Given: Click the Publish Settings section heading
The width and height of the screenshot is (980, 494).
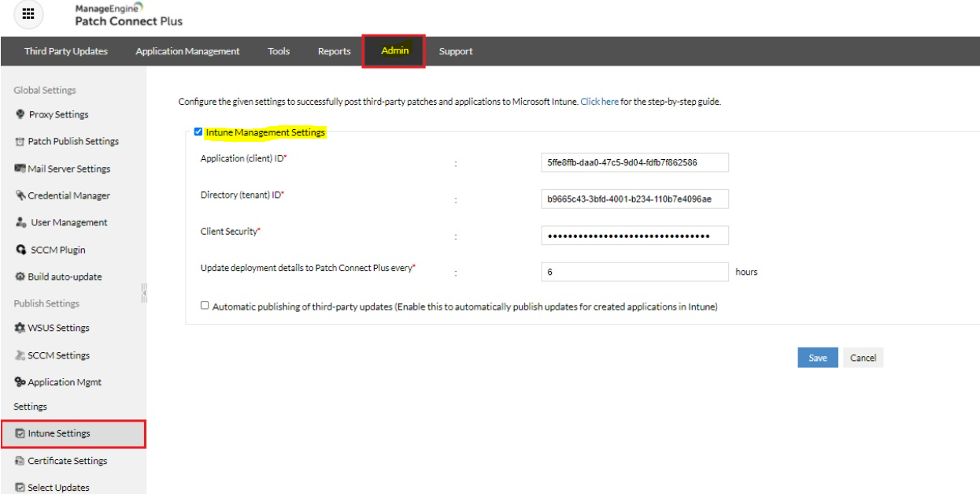Looking at the screenshot, I should coord(46,303).
